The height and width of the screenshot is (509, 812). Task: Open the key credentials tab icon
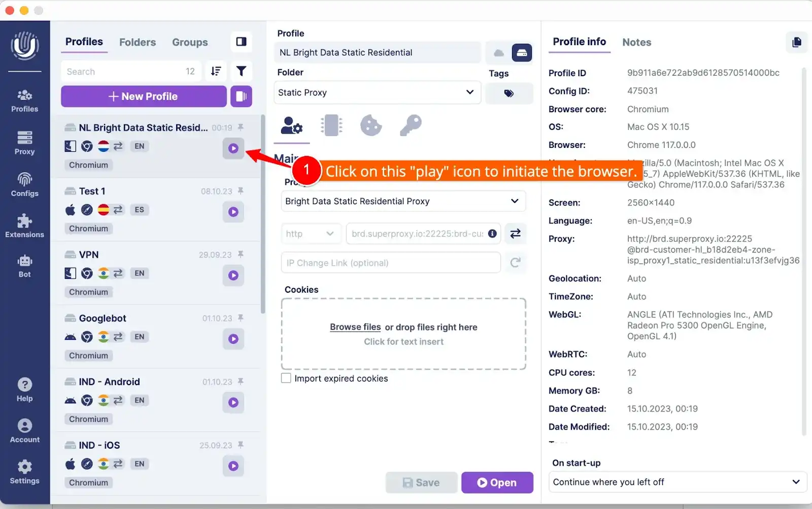pyautogui.click(x=411, y=125)
